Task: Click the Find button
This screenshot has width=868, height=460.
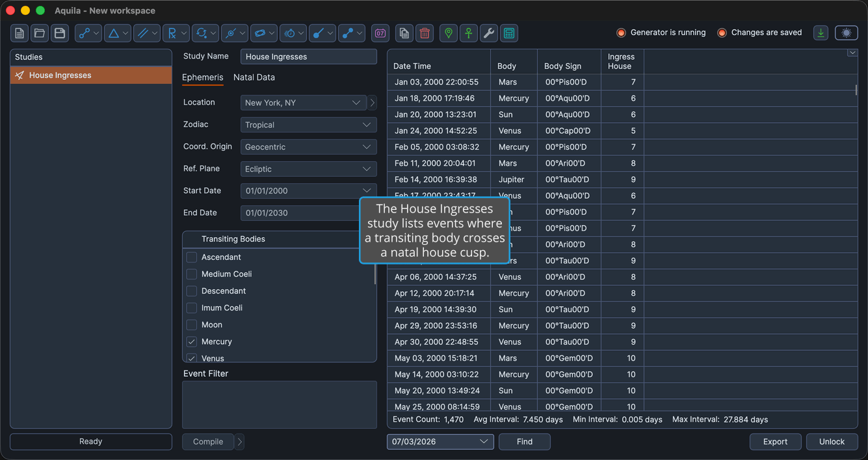Action: click(525, 442)
